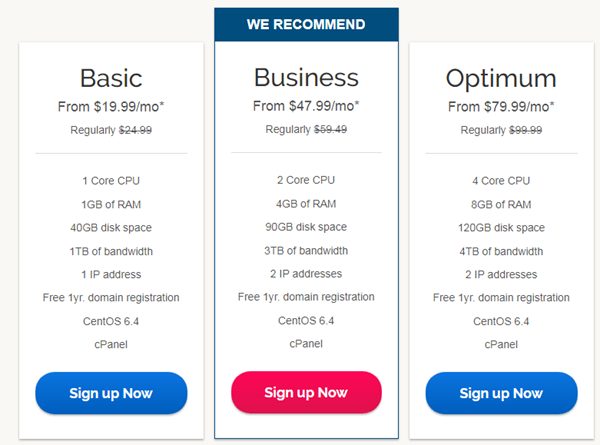600x445 pixels.
Task: Click the From $47.99/mo price text
Action: [x=306, y=106]
